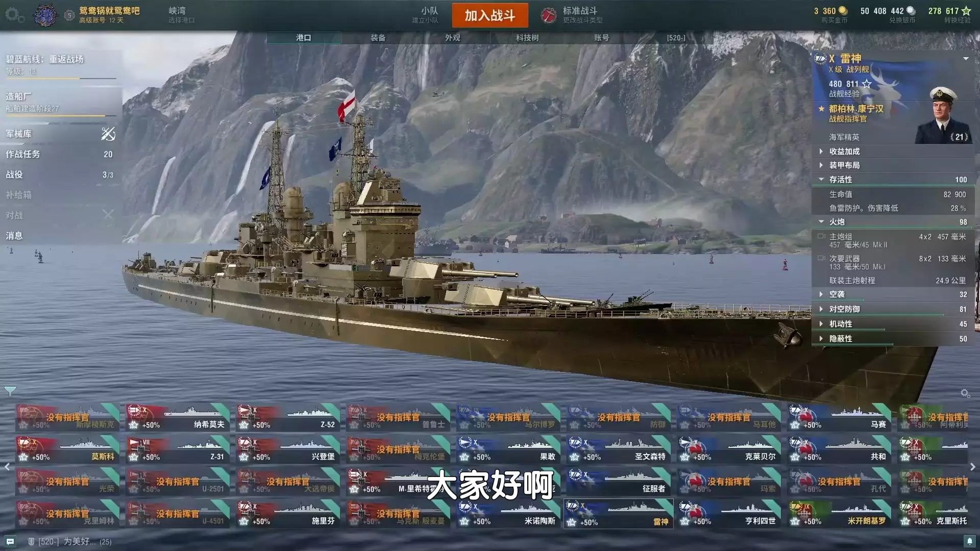Select the 征服者 ship in carousel
The height and width of the screenshot is (551, 980).
coord(618,482)
